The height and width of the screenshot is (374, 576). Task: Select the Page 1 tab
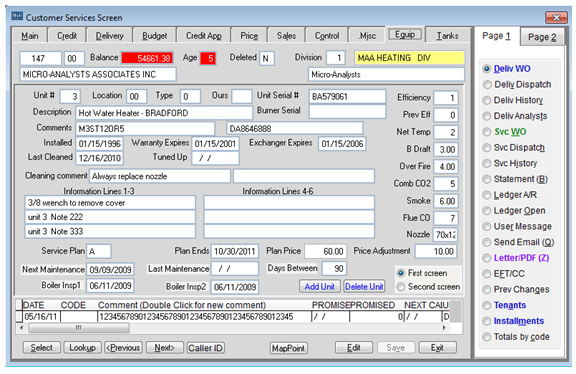click(496, 36)
